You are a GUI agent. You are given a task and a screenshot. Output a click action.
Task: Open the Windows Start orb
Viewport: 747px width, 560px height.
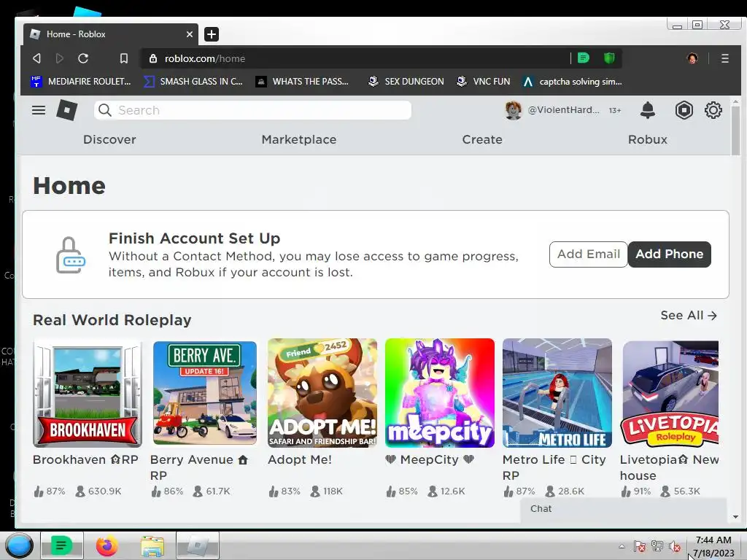click(x=19, y=545)
